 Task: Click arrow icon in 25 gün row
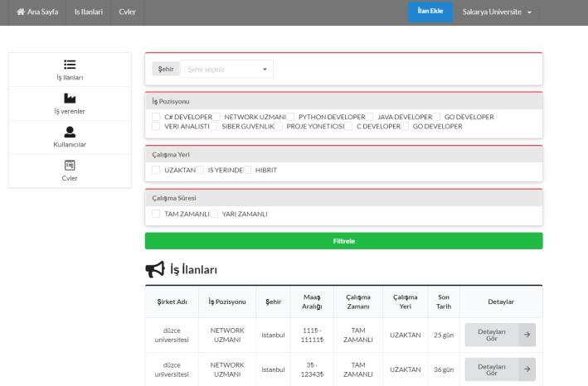527,335
